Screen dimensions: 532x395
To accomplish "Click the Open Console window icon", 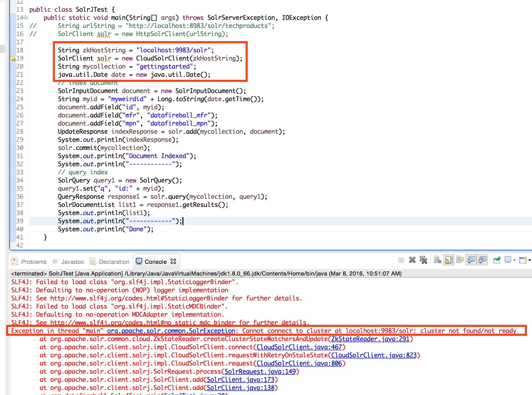I will coord(523,260).
